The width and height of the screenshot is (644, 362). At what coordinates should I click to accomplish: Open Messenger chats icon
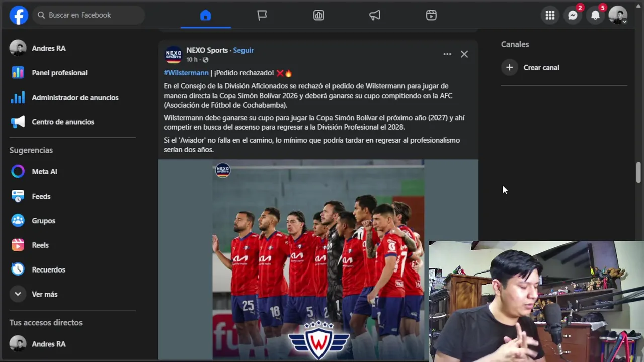point(573,15)
